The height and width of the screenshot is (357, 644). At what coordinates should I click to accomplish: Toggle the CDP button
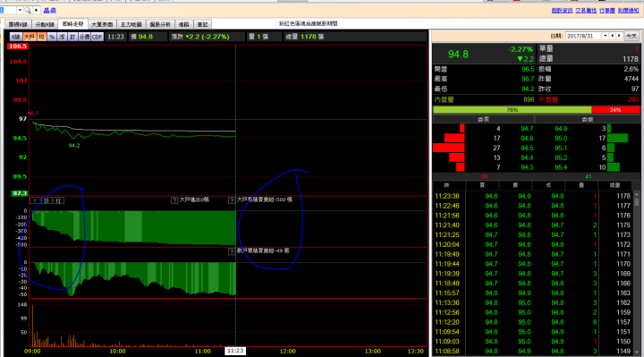[97, 37]
